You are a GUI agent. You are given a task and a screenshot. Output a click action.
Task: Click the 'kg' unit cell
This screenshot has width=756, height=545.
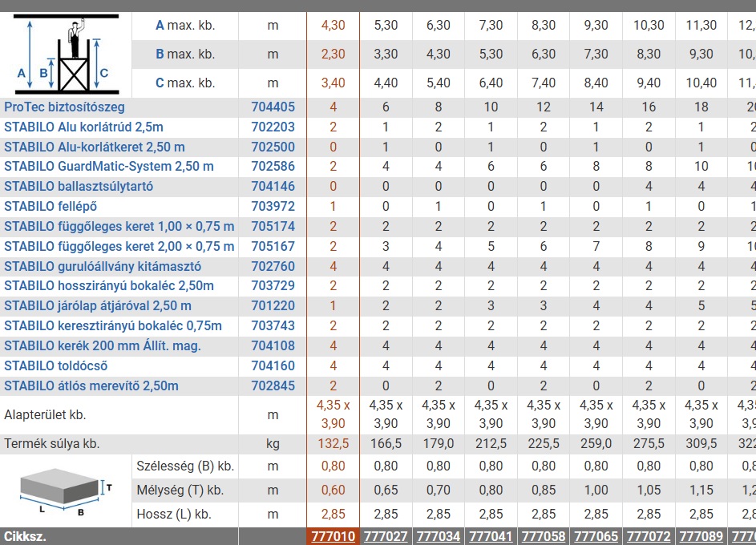[x=273, y=444]
